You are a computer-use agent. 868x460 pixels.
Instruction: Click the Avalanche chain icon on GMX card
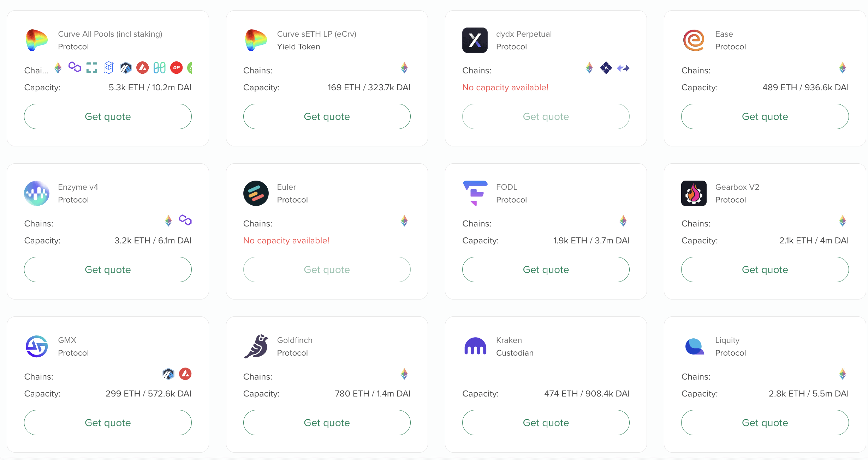click(185, 374)
